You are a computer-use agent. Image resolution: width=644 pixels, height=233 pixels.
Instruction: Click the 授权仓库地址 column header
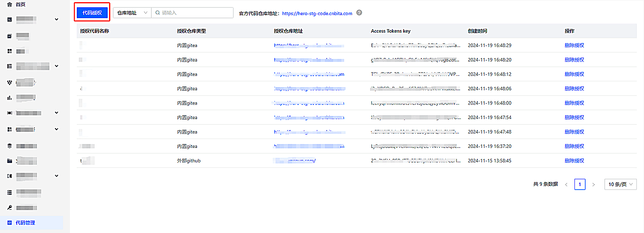click(x=289, y=31)
